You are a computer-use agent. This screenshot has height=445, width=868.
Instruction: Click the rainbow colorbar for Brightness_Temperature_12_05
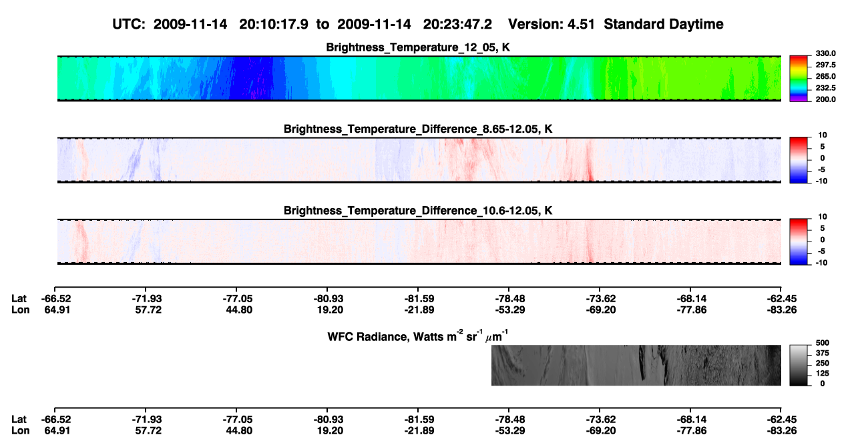pos(800,79)
